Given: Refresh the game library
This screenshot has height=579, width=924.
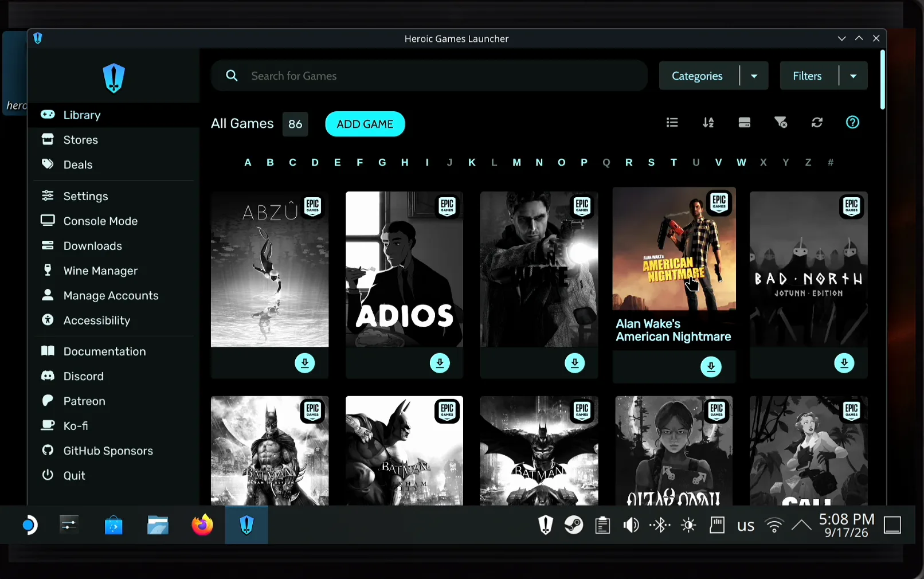Looking at the screenshot, I should click(817, 123).
